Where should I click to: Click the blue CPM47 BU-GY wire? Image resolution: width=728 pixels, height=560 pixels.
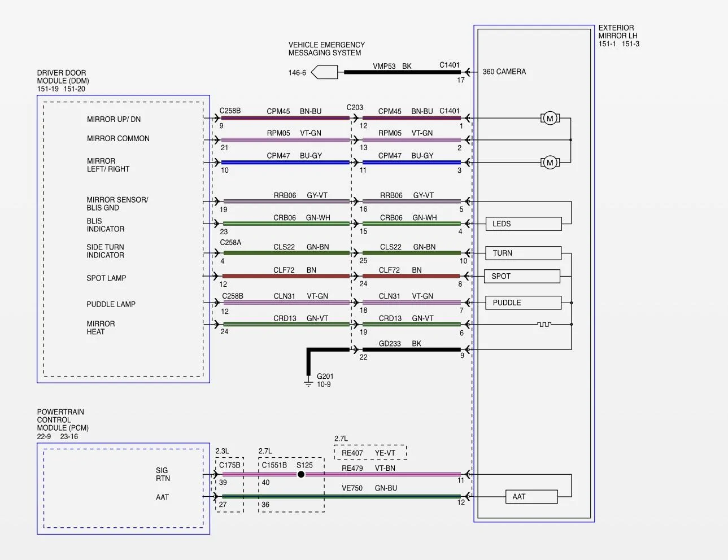click(285, 163)
